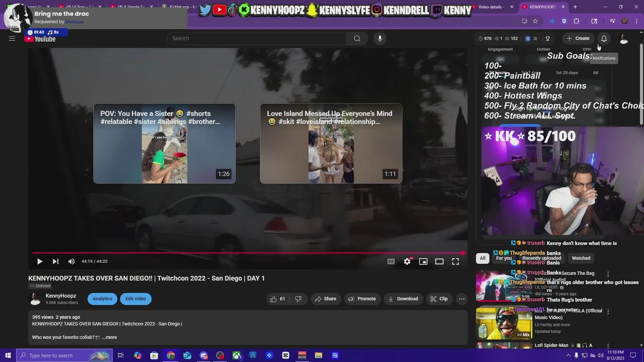Open the Chrome media controls icon
Screen dimensions: 644x362
click(612, 21)
